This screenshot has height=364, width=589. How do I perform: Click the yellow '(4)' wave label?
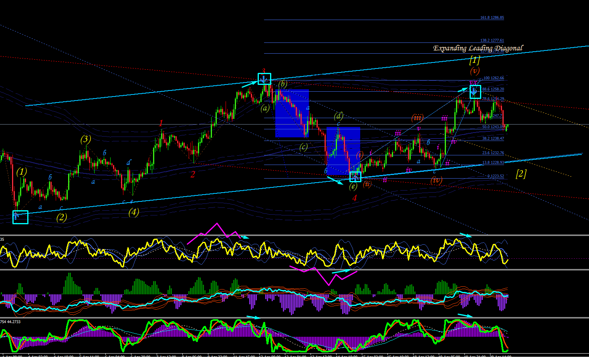[133, 212]
